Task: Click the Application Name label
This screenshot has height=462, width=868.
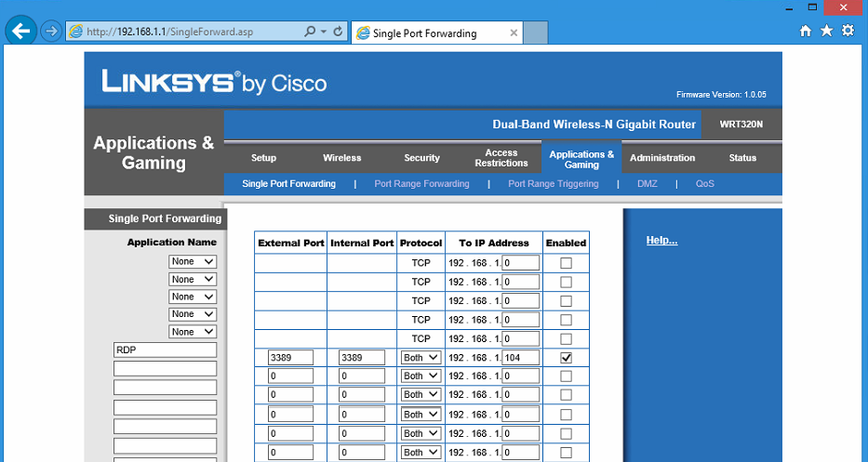Action: click(x=171, y=243)
